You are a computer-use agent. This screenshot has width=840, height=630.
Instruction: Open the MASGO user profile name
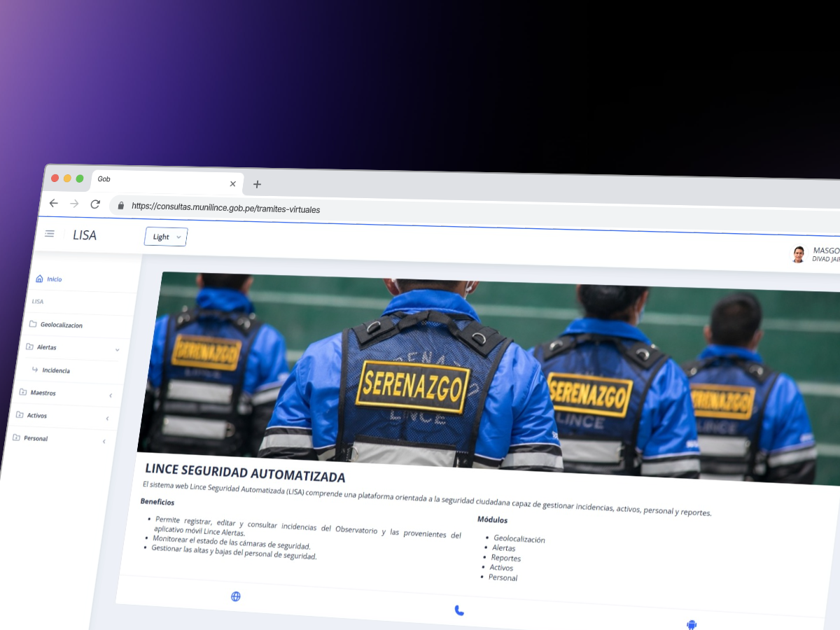pos(827,251)
